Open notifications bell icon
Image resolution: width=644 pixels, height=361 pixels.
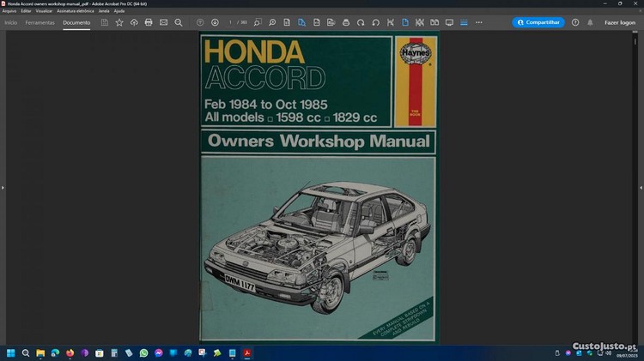pos(590,22)
